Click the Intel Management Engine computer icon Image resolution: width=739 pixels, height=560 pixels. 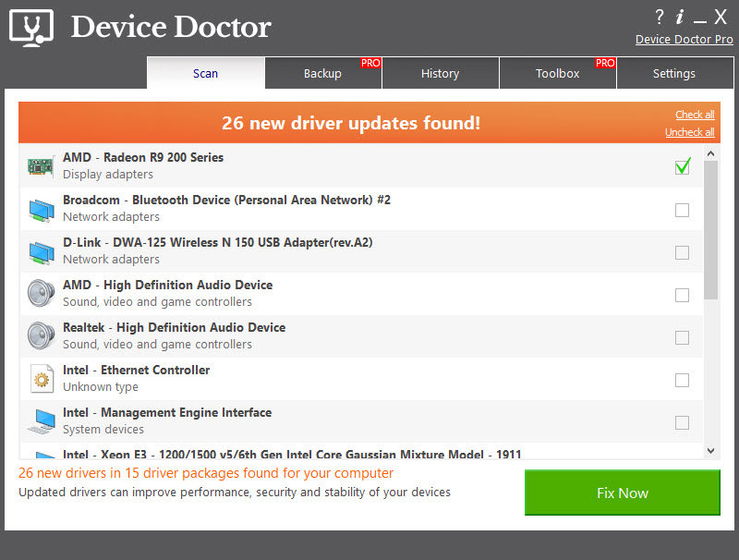click(x=42, y=421)
